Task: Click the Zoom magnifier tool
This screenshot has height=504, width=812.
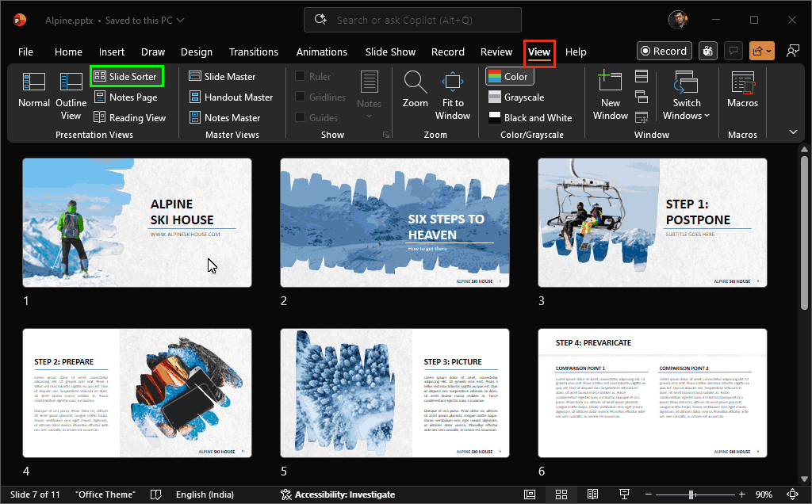Action: click(x=415, y=91)
